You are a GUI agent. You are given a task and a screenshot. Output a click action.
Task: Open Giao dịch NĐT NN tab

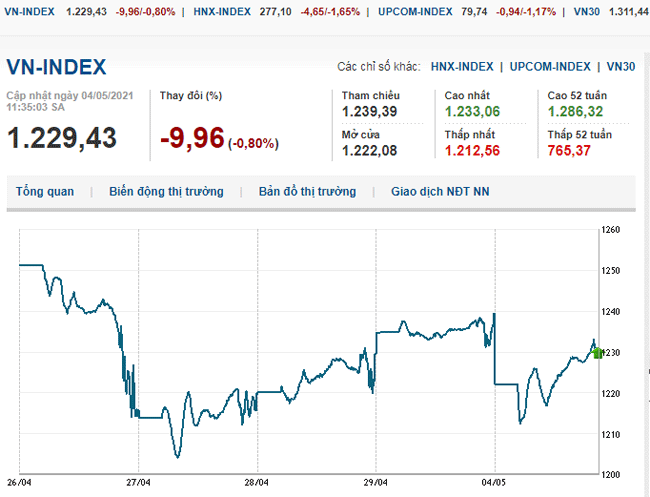click(440, 192)
